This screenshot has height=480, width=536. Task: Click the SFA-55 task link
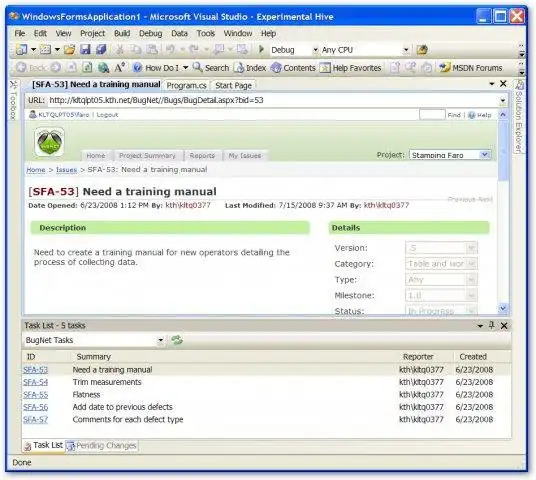[36, 395]
